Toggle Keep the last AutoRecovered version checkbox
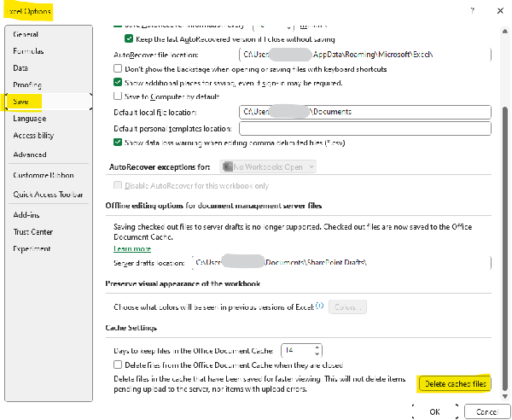This screenshot has width=512, height=420. click(x=130, y=39)
